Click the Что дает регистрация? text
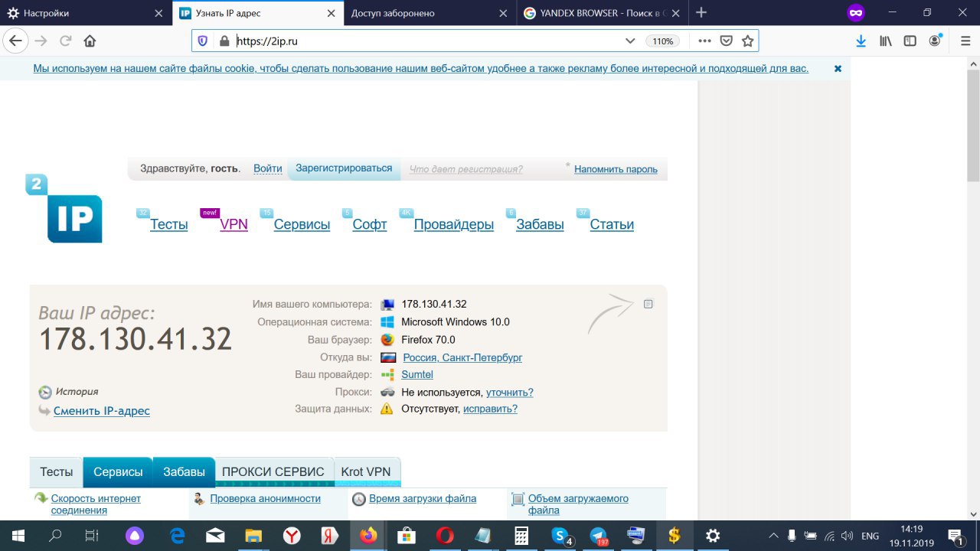 [x=466, y=169]
